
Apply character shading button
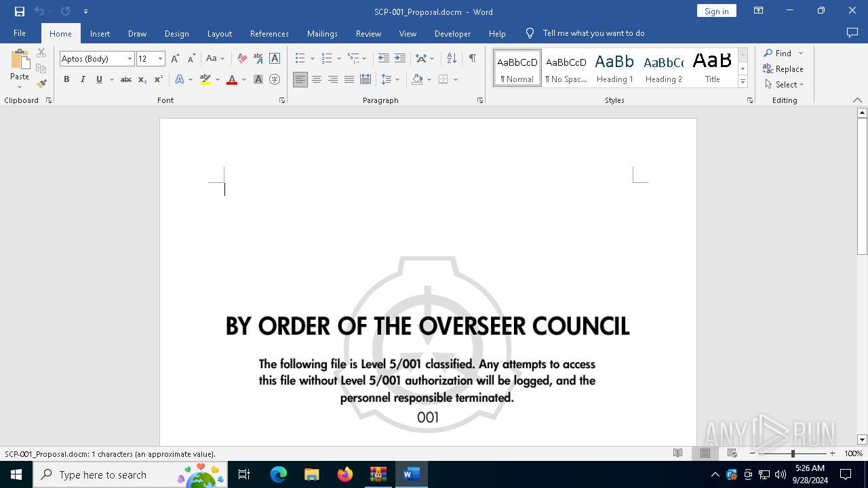(x=258, y=79)
